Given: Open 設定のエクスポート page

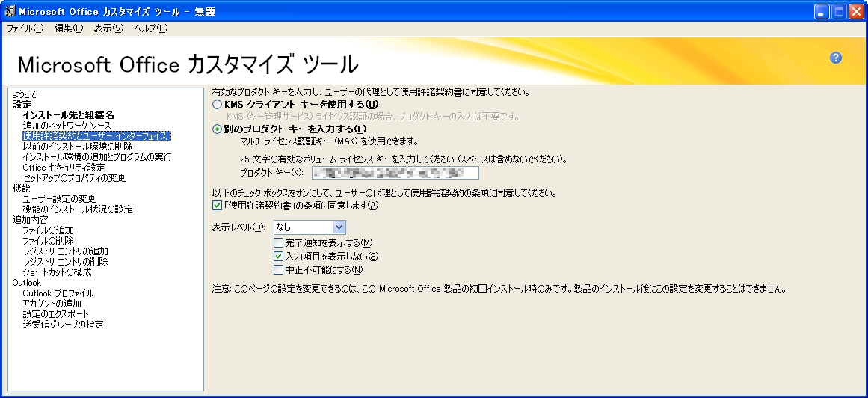Looking at the screenshot, I should point(56,313).
